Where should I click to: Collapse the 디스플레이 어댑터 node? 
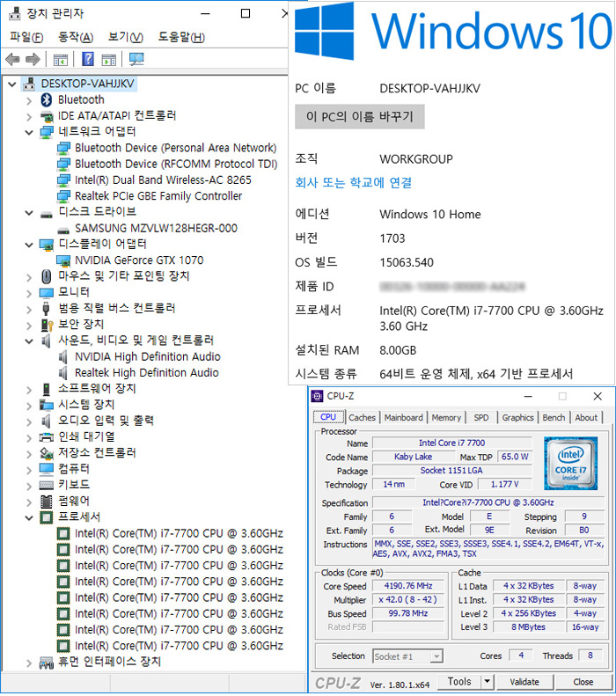pos(29,245)
